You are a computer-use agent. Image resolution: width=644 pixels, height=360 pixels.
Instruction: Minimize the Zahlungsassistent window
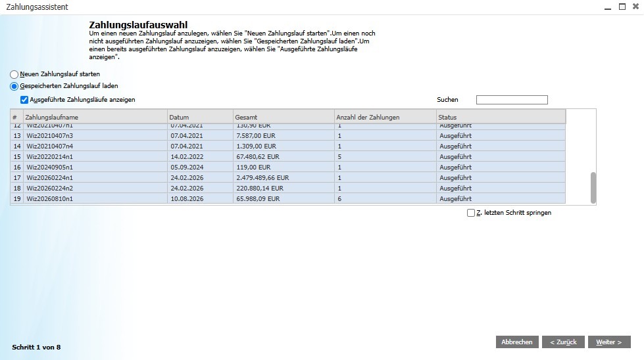point(608,7)
